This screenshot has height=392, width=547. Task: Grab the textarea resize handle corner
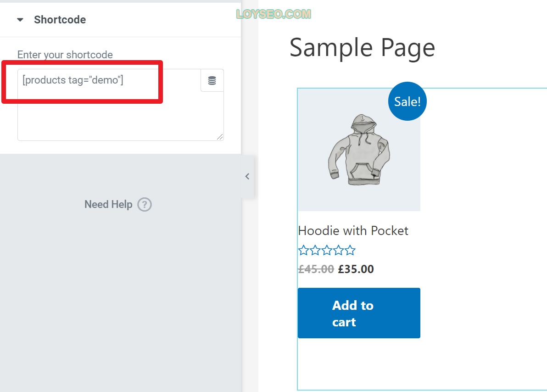click(x=220, y=137)
